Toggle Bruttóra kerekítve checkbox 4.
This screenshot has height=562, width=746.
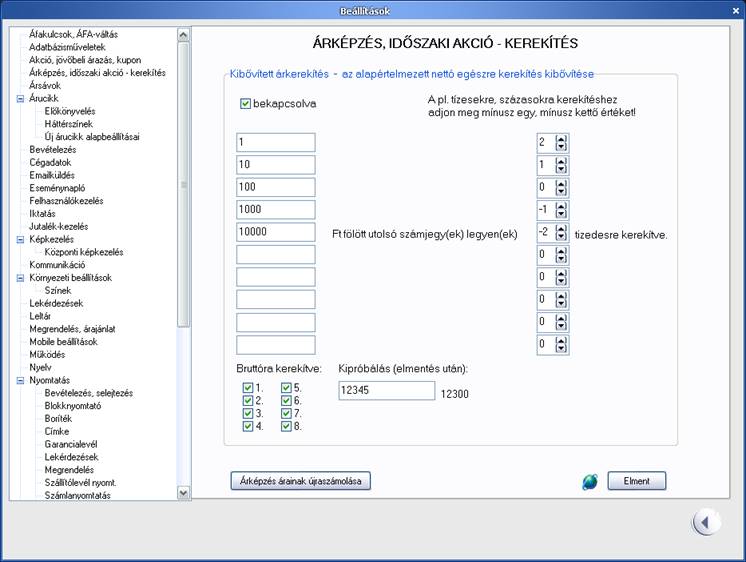[x=247, y=426]
